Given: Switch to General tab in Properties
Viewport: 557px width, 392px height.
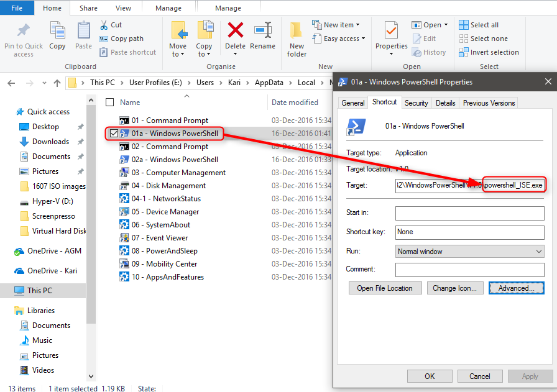Looking at the screenshot, I should tap(352, 103).
